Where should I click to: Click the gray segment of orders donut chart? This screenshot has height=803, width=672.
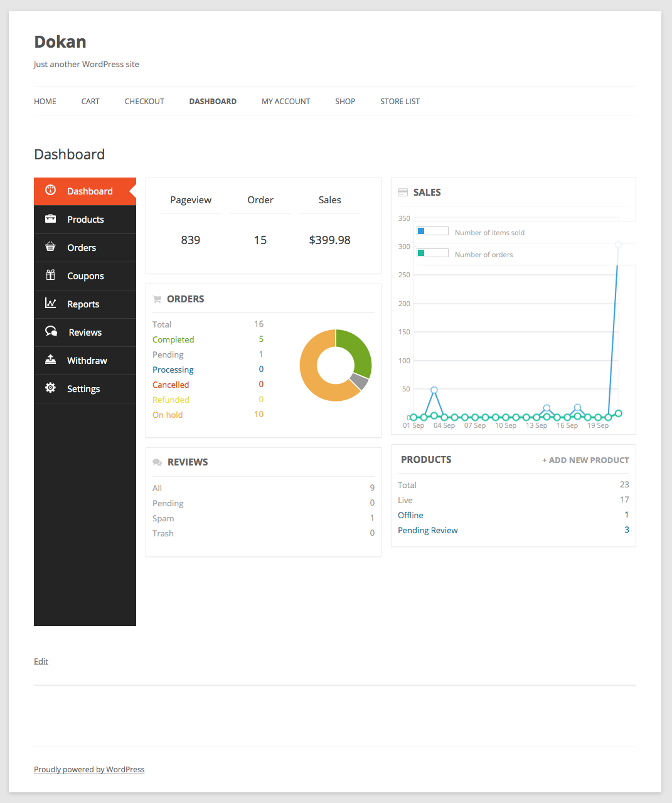(359, 381)
